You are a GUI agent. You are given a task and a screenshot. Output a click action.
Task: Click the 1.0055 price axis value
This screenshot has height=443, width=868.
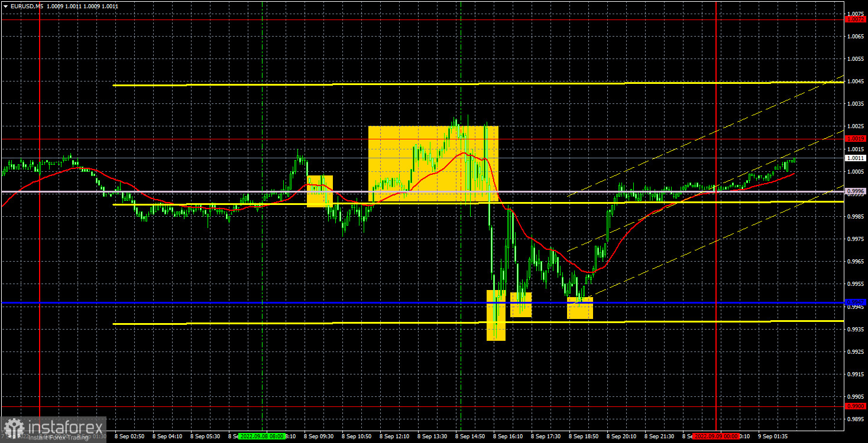click(x=856, y=58)
